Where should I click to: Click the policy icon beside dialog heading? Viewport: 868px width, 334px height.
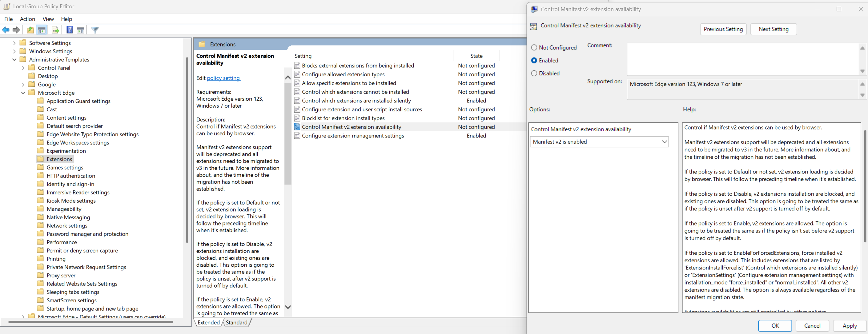click(533, 26)
